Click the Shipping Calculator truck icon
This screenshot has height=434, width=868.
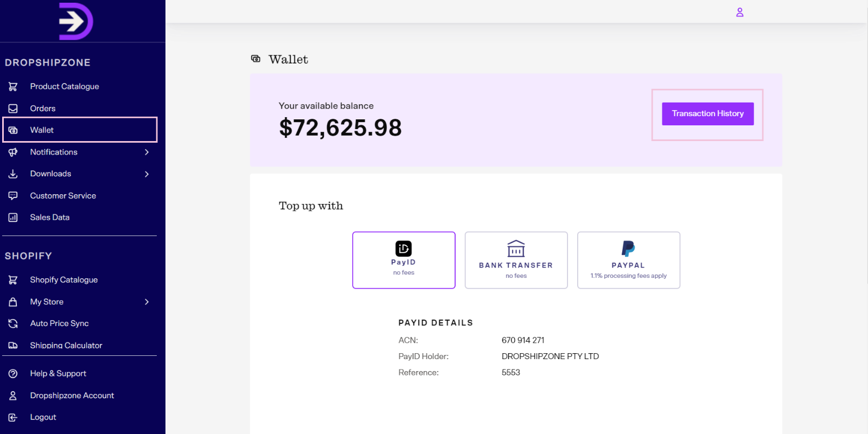[13, 345]
